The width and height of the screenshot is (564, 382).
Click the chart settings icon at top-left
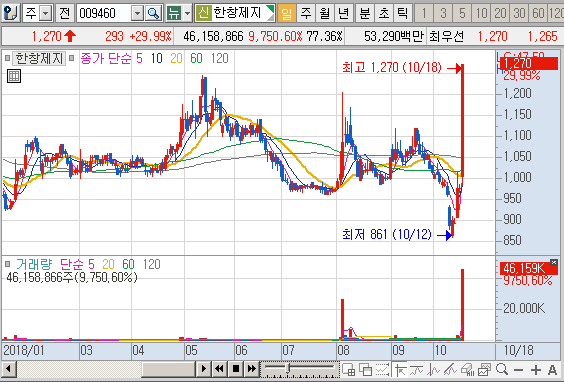(10, 14)
